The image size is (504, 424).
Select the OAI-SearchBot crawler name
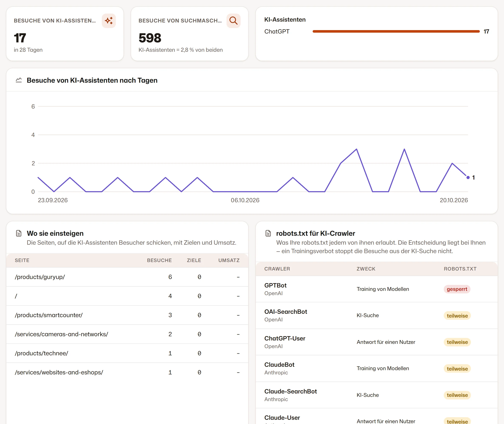286,312
